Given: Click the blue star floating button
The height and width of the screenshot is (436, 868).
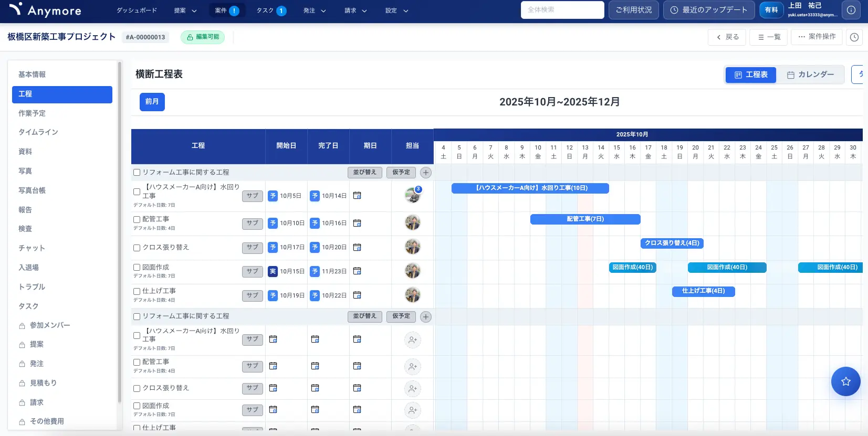Looking at the screenshot, I should click(845, 381).
